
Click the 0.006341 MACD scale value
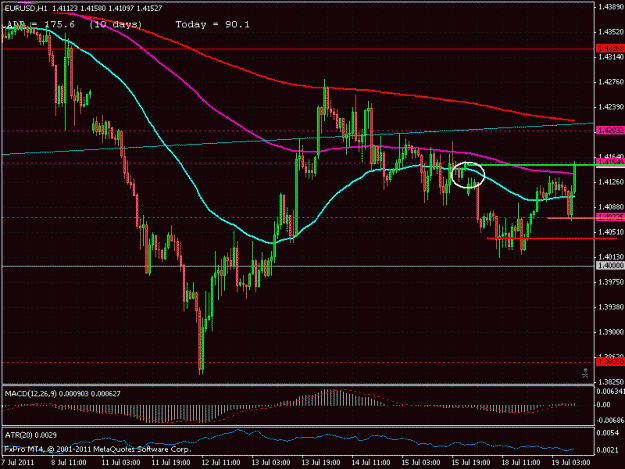point(610,392)
